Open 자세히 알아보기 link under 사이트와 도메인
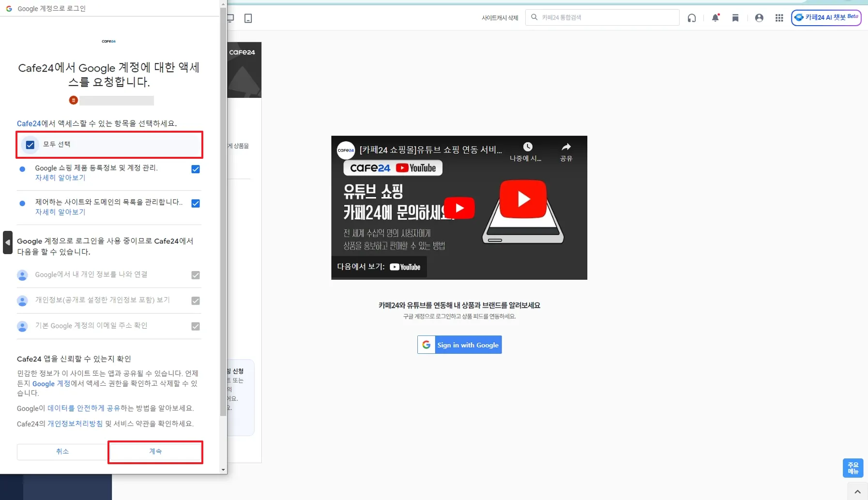 60,212
